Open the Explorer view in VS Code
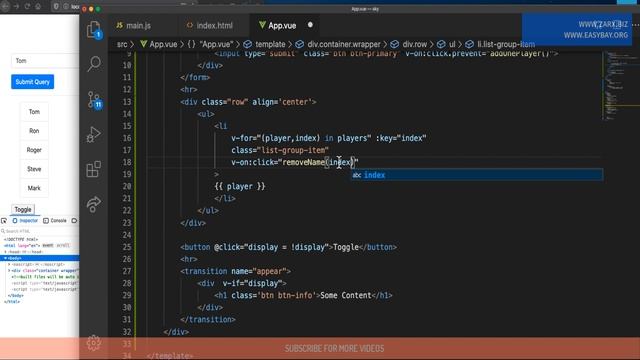Viewport: 640px width, 360px height. (94, 29)
